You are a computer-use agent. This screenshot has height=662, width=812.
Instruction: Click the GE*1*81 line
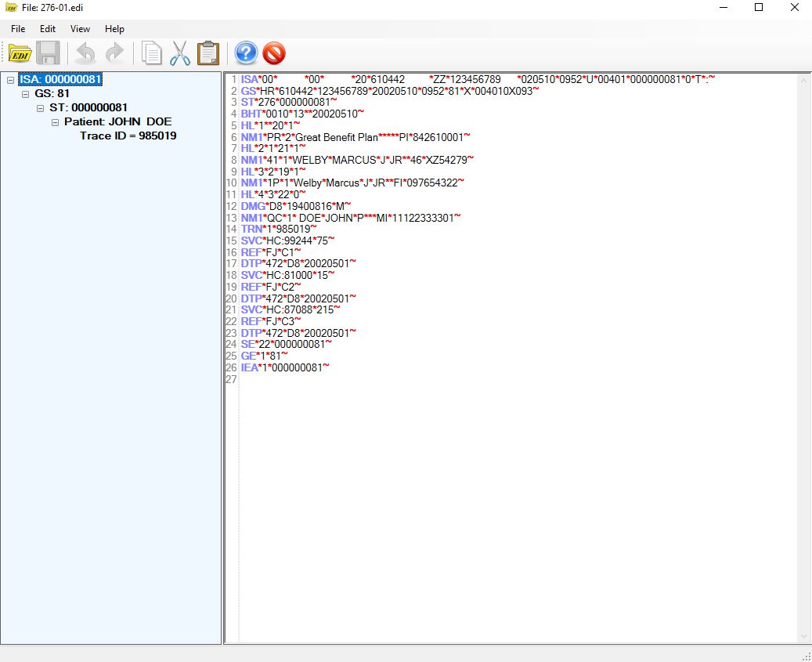(264, 356)
